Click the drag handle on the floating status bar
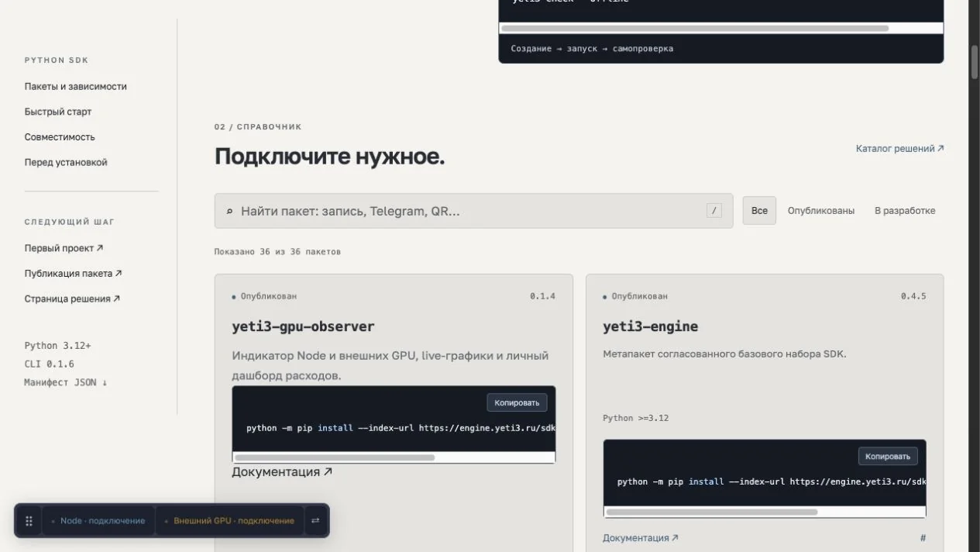This screenshot has height=552, width=980. (x=29, y=521)
